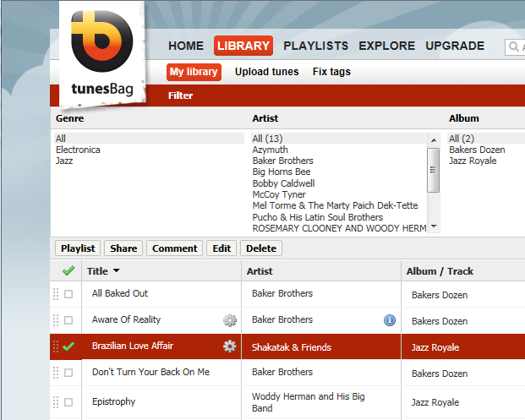Check the Aware Of Reality checkbox
Viewport: 525px width, 420px height.
(x=68, y=320)
